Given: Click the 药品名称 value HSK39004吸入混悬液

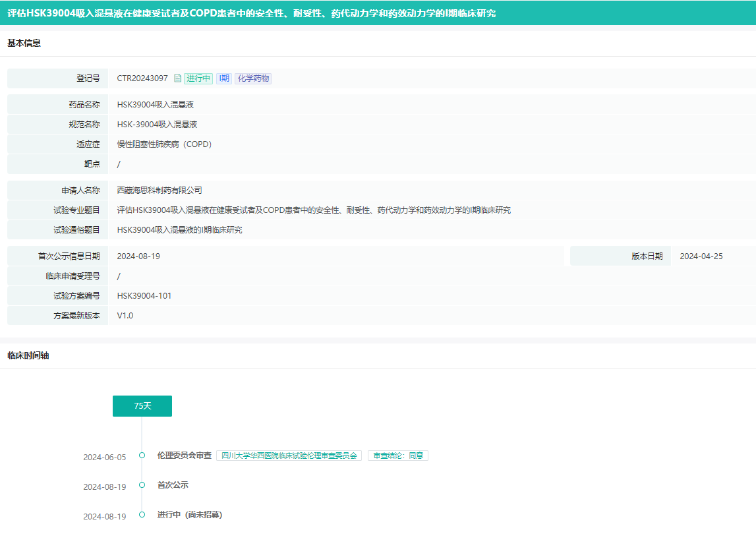Looking at the screenshot, I should (x=155, y=105).
